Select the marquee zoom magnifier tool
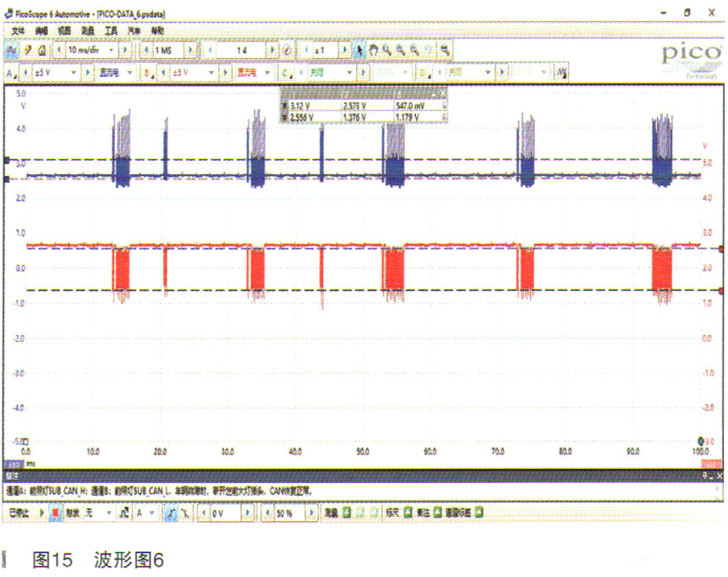Viewport: 728px width, 577px height. tap(387, 50)
